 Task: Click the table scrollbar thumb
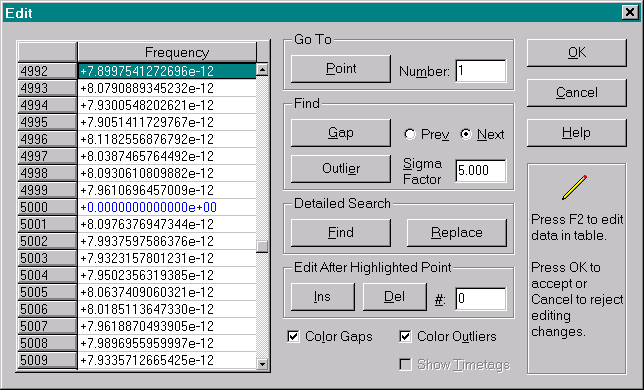click(x=262, y=246)
